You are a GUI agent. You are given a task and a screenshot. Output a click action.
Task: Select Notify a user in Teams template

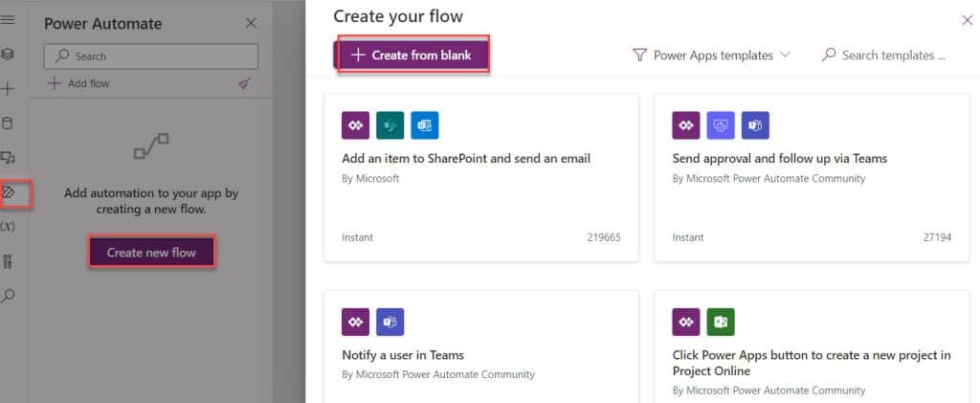[x=480, y=347]
